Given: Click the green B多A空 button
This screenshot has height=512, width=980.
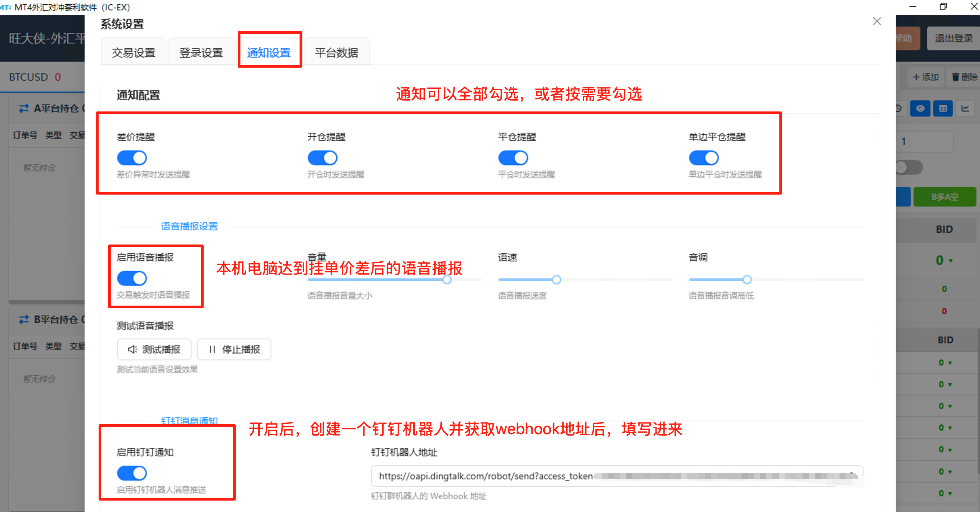Looking at the screenshot, I should click(x=944, y=197).
